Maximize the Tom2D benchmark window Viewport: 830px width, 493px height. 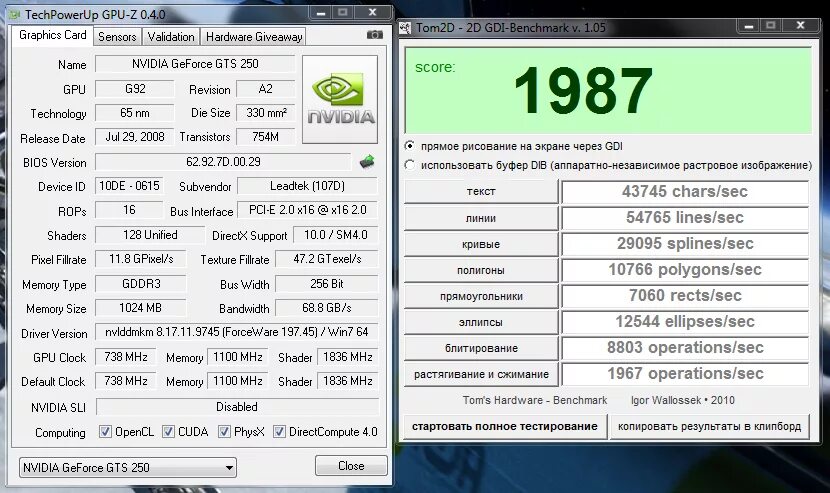pyautogui.click(x=771, y=25)
